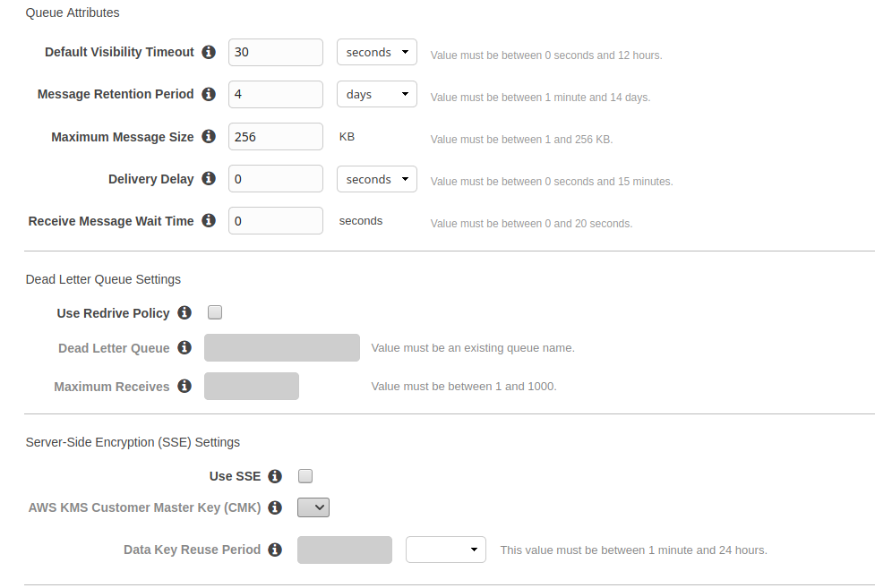
Task: Click info icon beside Use SSE
Action: (275, 476)
